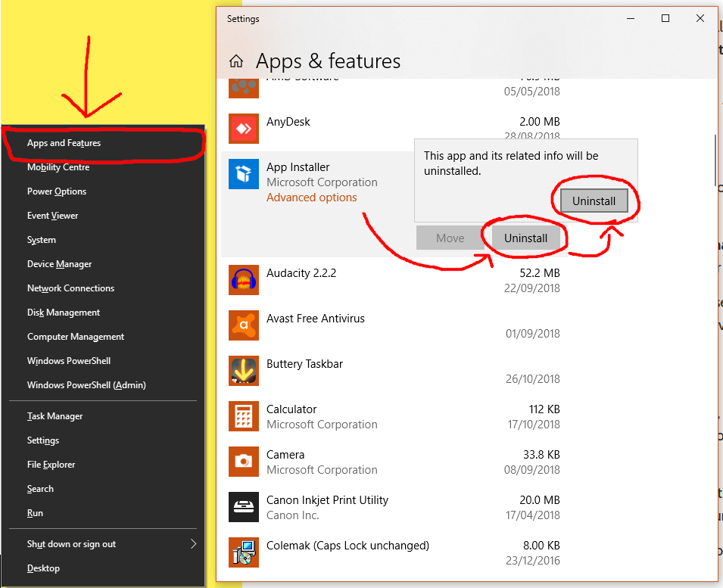Click the Camera app icon

pos(244,462)
